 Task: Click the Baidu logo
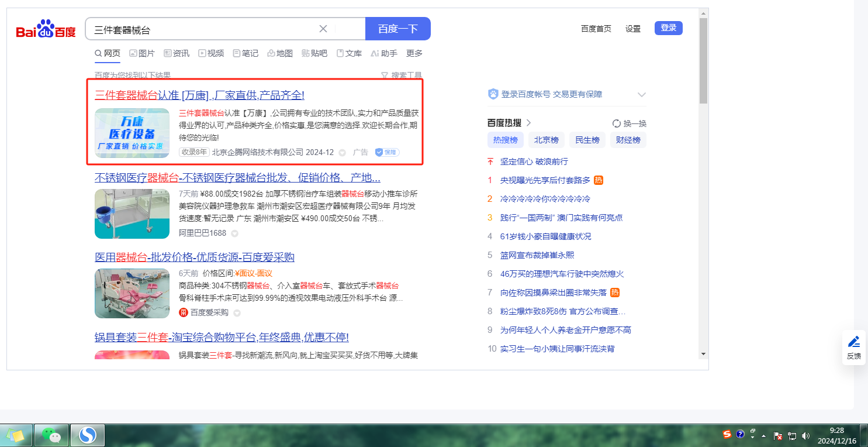[x=46, y=29]
